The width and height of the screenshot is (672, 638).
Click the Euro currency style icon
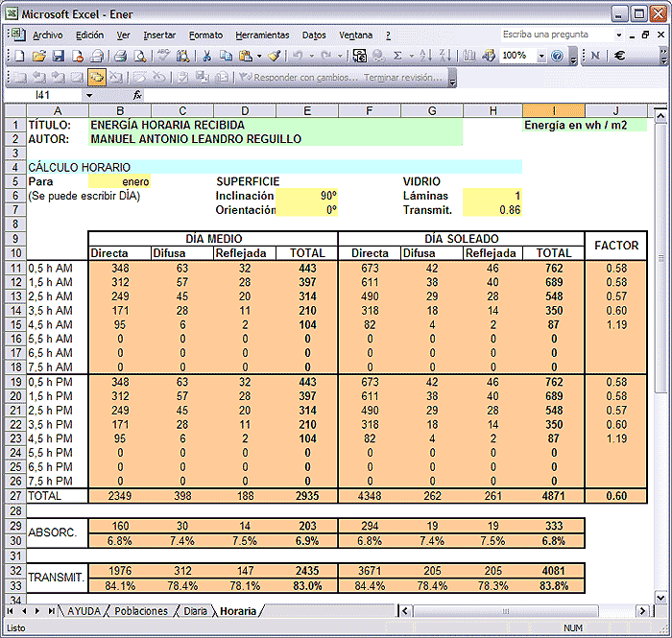[x=621, y=56]
